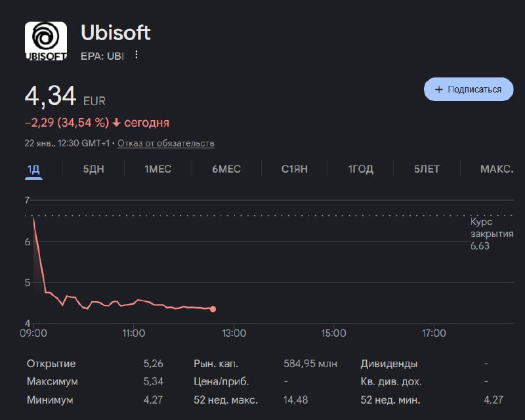Select the chart endpoint price marker dot
Screen dimensions: 525x420
pos(213,308)
